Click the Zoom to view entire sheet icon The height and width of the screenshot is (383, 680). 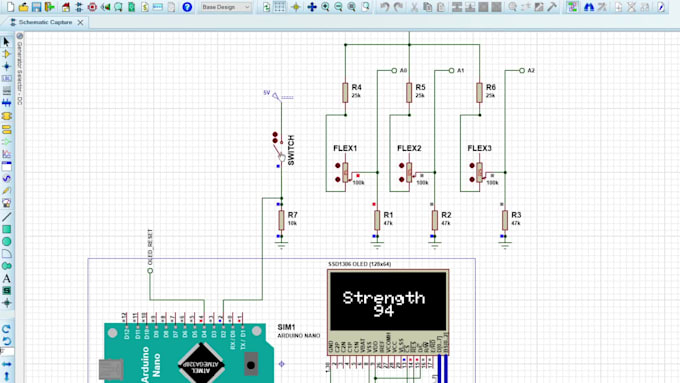352,7
